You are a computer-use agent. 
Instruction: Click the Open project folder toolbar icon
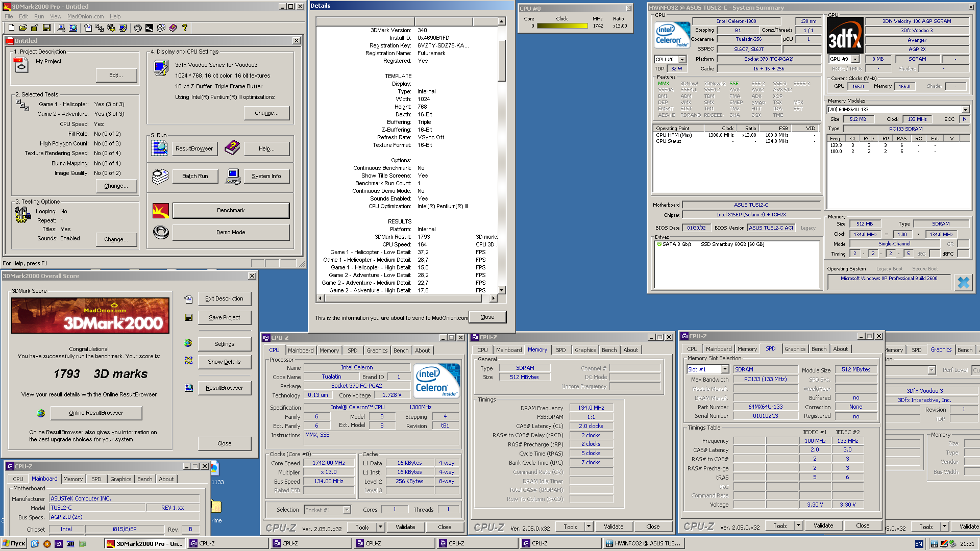click(x=23, y=28)
